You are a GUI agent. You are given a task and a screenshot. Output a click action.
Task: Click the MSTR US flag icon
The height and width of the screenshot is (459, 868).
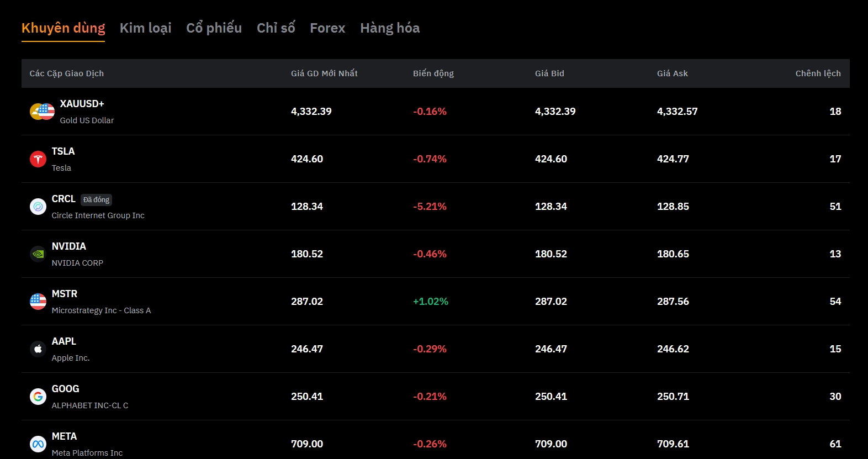pos(38,302)
